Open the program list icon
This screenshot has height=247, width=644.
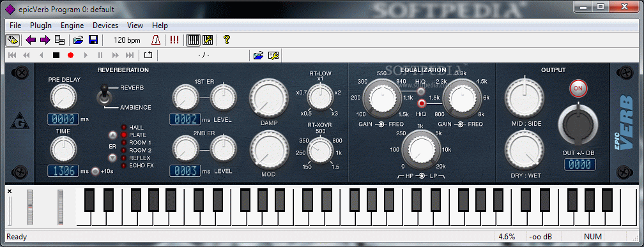(x=60, y=40)
